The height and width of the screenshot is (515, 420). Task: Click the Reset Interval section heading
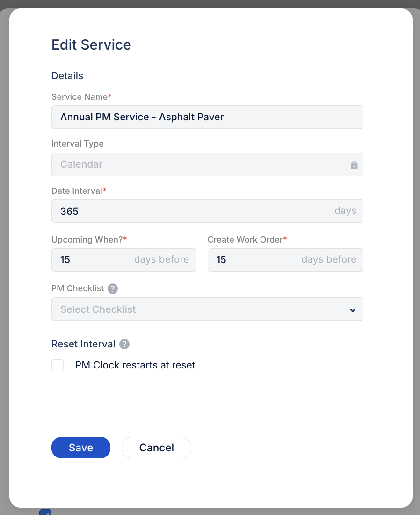click(x=83, y=344)
